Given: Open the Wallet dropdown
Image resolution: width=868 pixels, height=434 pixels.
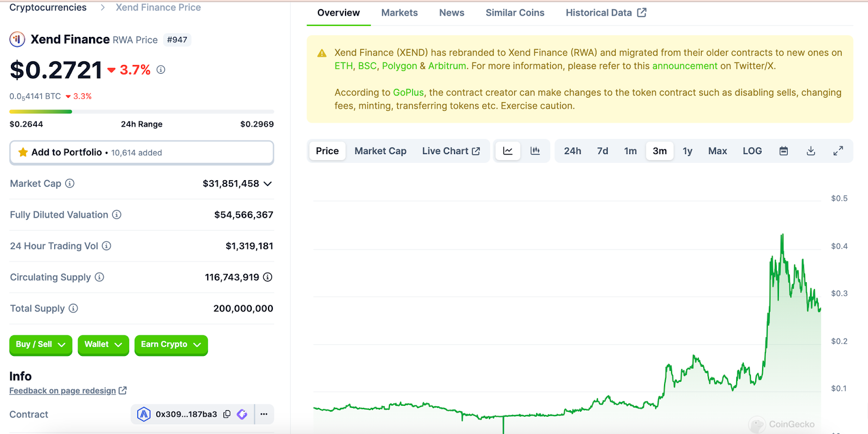Looking at the screenshot, I should click(x=103, y=345).
